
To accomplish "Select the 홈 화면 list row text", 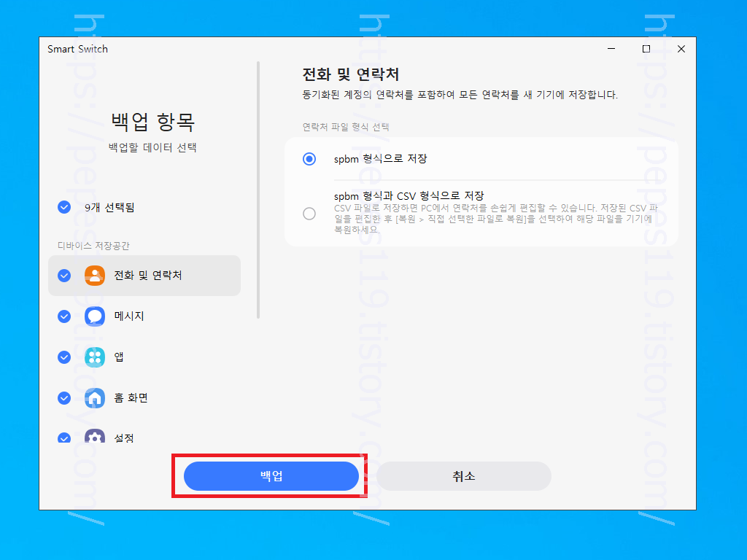I will [x=131, y=398].
